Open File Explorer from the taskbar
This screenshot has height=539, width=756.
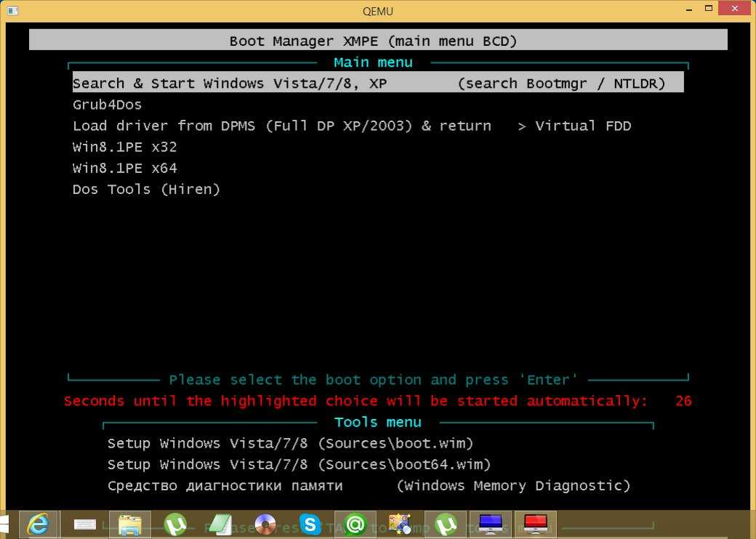[129, 524]
